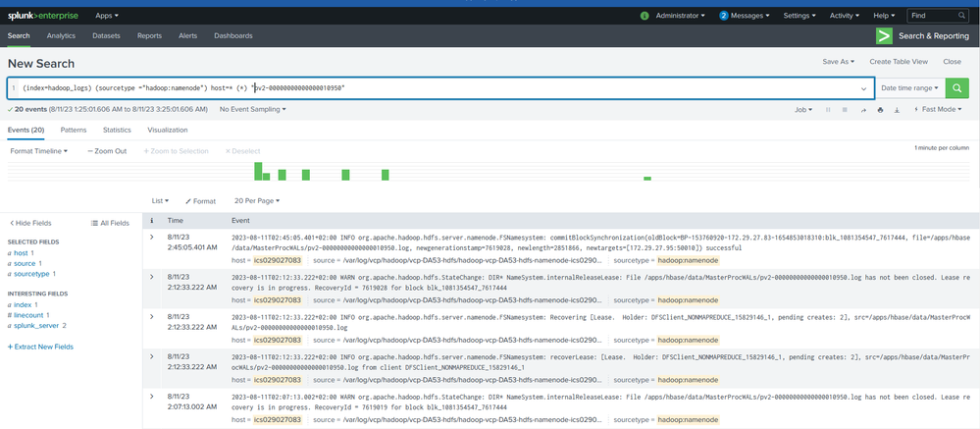
Task: Click the green search magnifier button
Action: pyautogui.click(x=956, y=88)
